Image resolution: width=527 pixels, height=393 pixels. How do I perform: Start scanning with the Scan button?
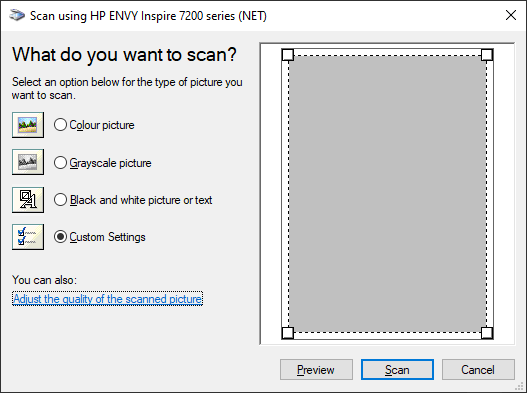point(397,370)
